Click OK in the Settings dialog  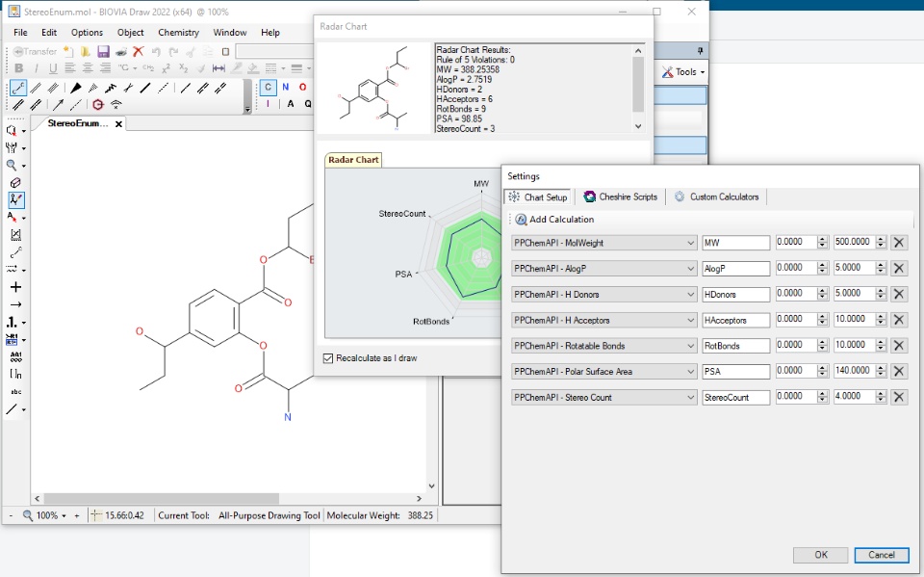[820, 555]
